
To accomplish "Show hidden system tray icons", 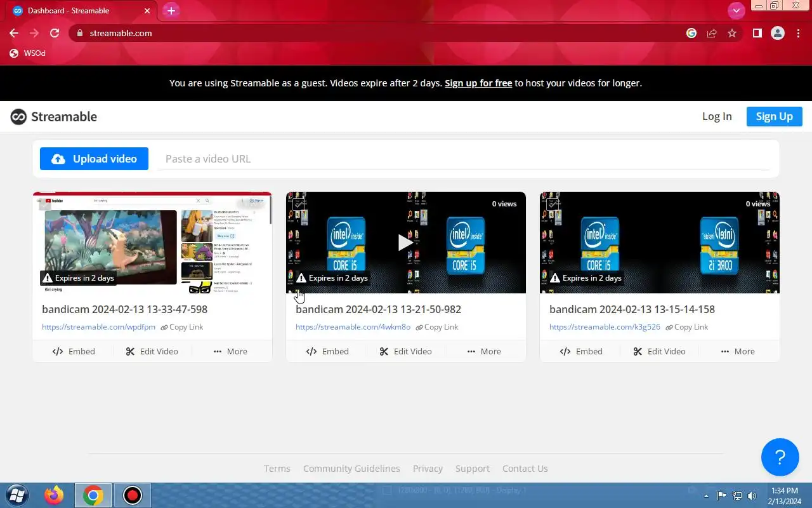I will (706, 496).
